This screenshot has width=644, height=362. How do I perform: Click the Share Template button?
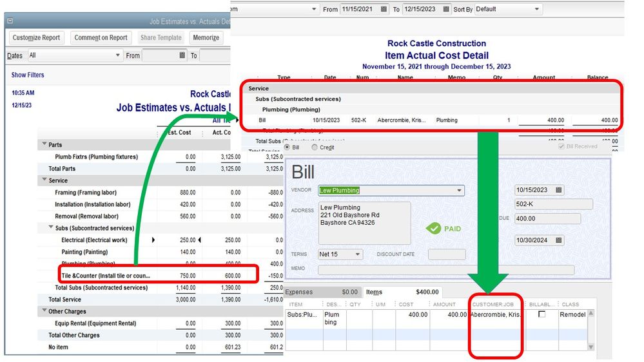161,38
